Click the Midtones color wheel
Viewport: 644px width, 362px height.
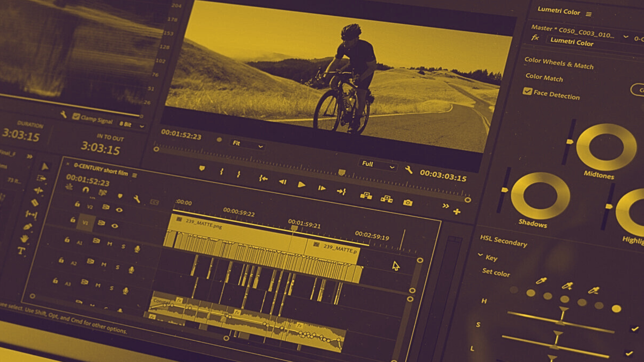[x=606, y=147]
